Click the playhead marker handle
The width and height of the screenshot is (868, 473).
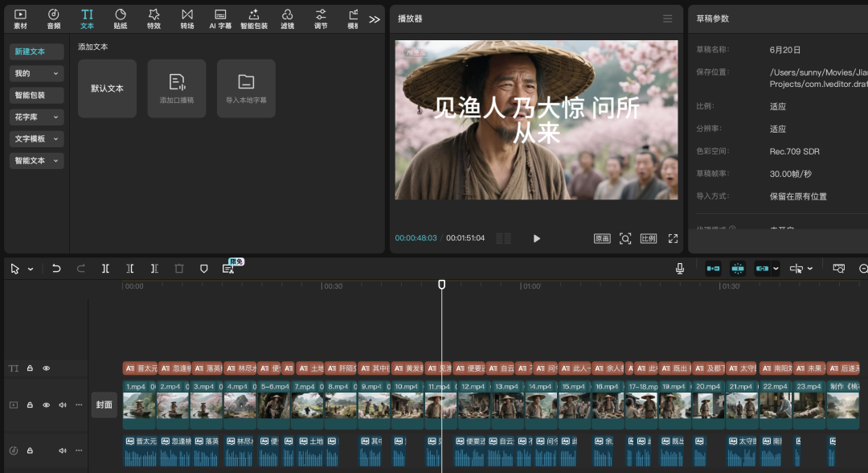tap(442, 285)
